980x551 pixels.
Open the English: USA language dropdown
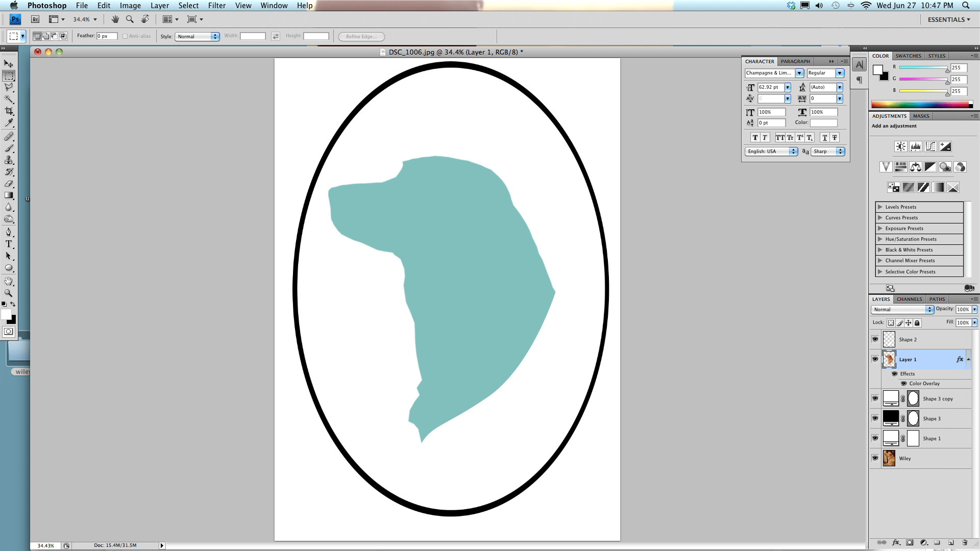click(x=771, y=152)
